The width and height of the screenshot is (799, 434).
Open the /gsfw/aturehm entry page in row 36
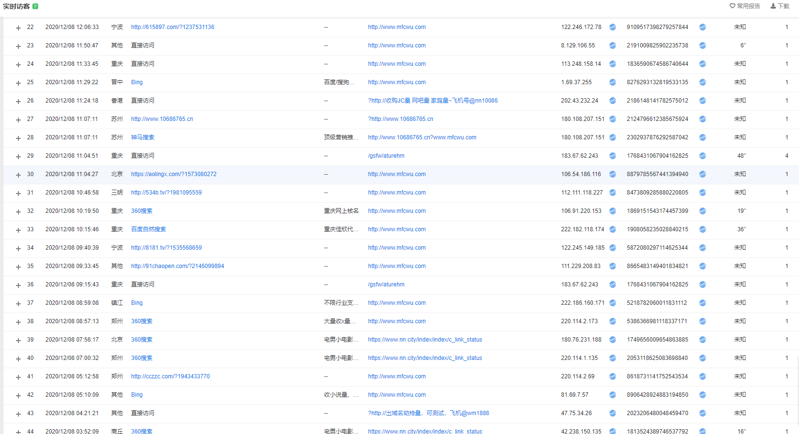pos(386,284)
